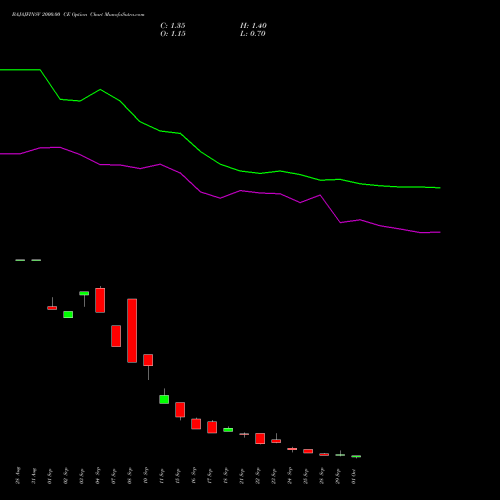
Task: Click the flat green dash above 28 Aug
Action: 20,260
